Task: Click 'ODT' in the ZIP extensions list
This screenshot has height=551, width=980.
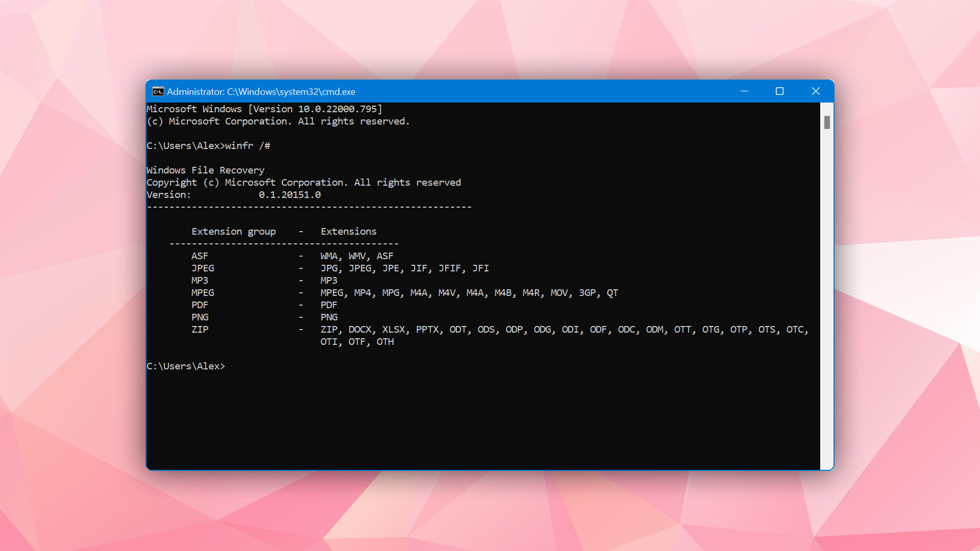Action: click(x=458, y=330)
